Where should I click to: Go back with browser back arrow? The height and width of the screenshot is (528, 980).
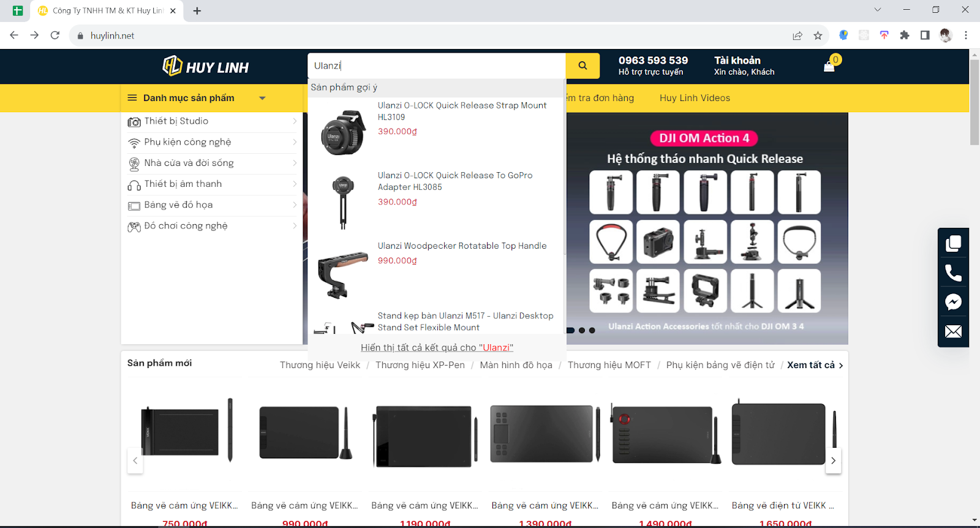pyautogui.click(x=14, y=36)
